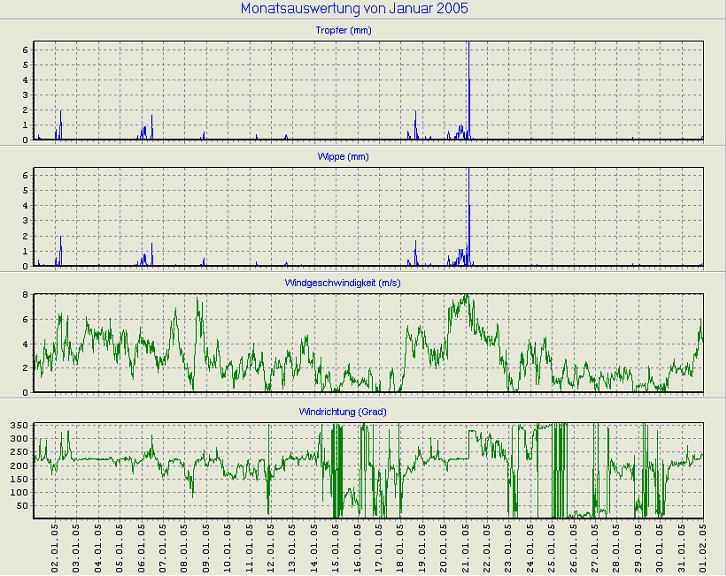The height and width of the screenshot is (576, 726).
Task: Click the "Windrichtung (Grad)" chart title
Action: [343, 411]
